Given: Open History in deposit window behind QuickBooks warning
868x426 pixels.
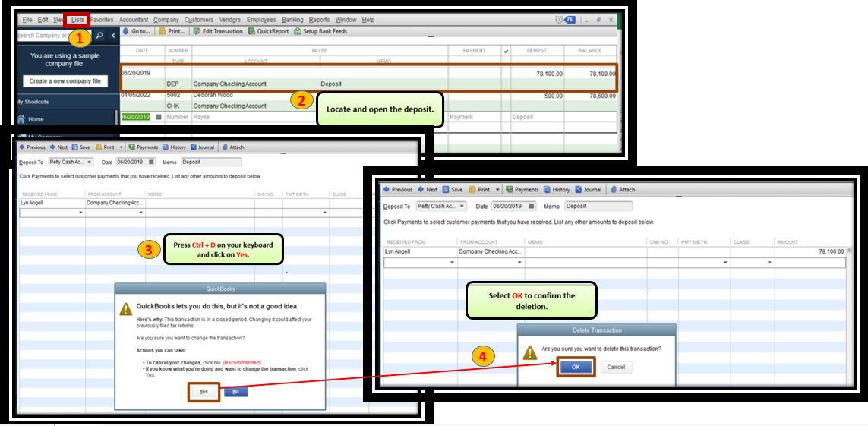Looking at the screenshot, I should [x=175, y=148].
